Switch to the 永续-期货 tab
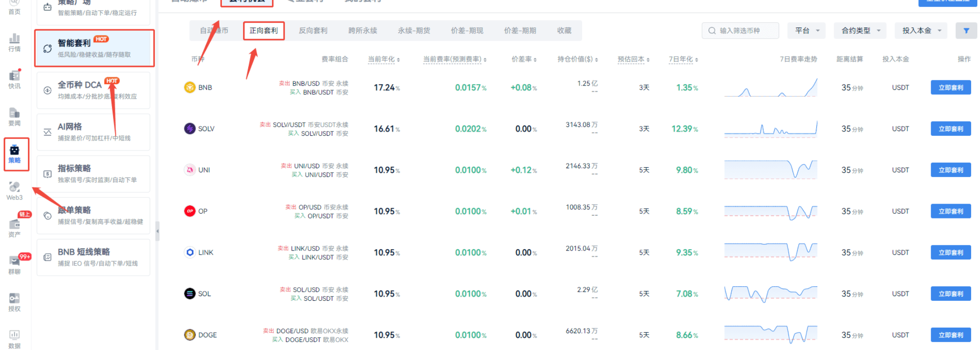The width and height of the screenshot is (980, 350). [x=414, y=31]
